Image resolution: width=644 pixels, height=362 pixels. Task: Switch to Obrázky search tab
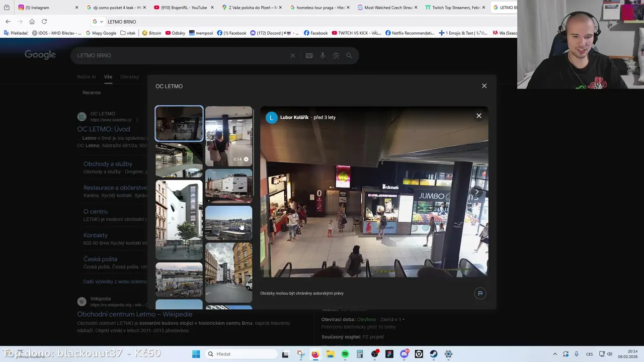click(x=129, y=77)
